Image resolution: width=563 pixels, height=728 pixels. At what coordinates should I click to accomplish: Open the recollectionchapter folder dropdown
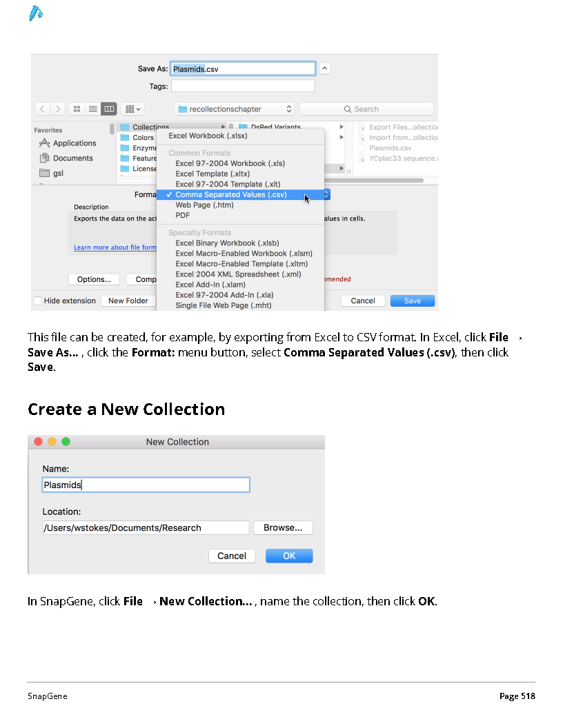[x=235, y=109]
